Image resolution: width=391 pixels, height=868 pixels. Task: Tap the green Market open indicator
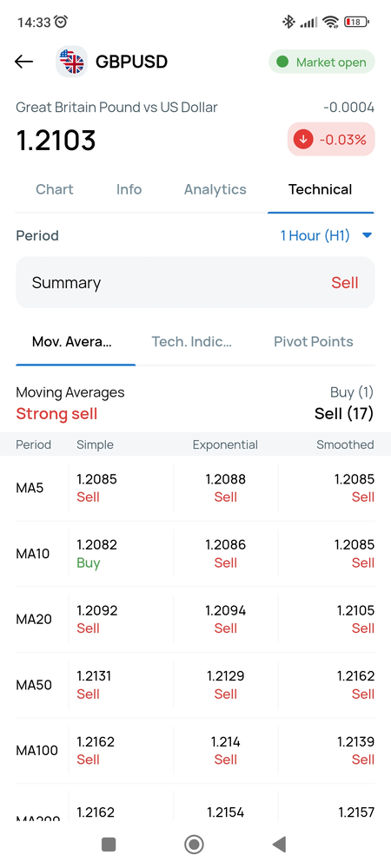click(x=321, y=62)
